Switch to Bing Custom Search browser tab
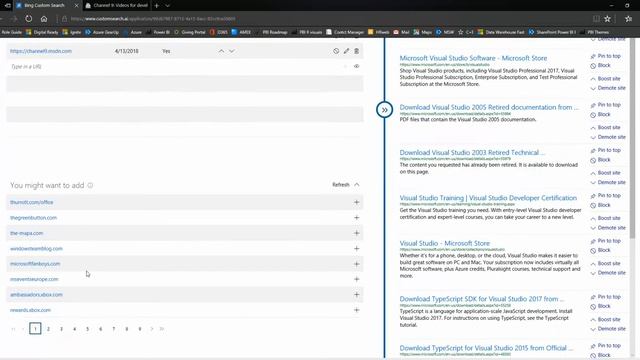The width and height of the screenshot is (640, 360). [x=47, y=6]
